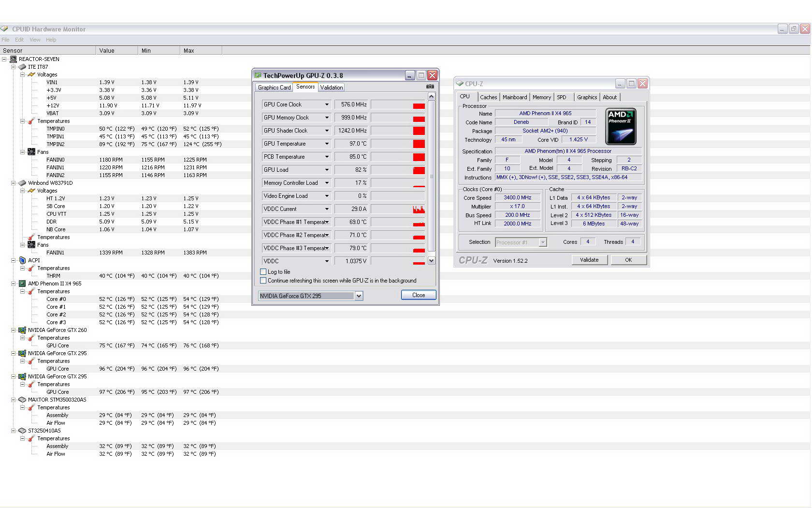Image resolution: width=812 pixels, height=508 pixels.
Task: Click the GPU-Z sensors scrollbar down arrow
Action: click(431, 261)
